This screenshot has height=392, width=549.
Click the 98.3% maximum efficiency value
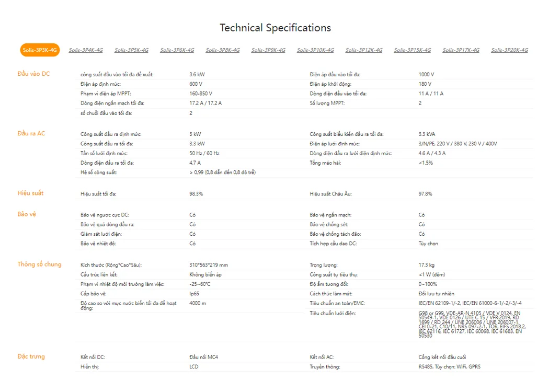click(196, 194)
